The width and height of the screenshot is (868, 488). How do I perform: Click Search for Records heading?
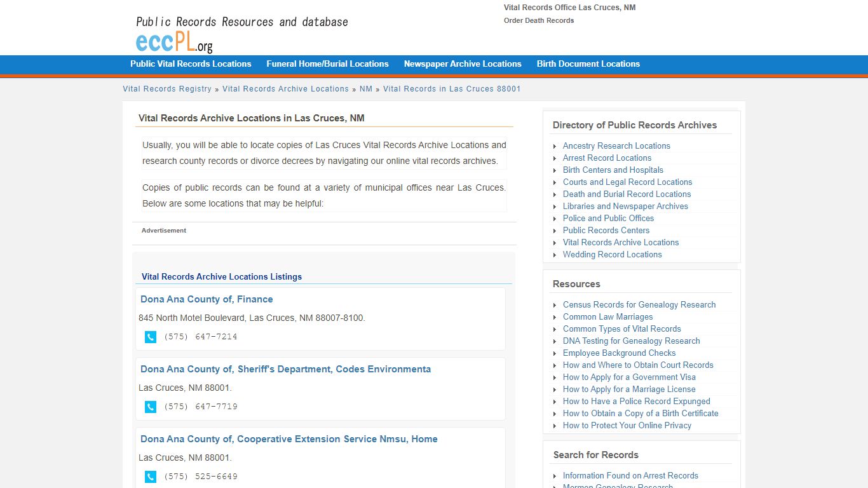595,455
